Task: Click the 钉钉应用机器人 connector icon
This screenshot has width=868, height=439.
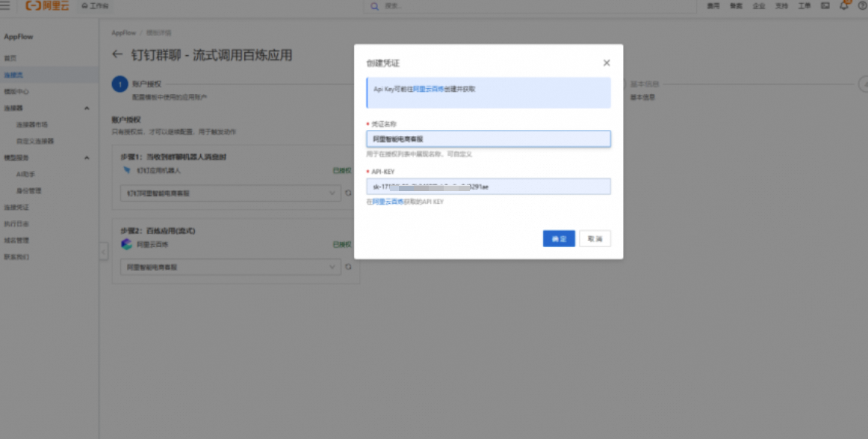Action: coord(127,170)
